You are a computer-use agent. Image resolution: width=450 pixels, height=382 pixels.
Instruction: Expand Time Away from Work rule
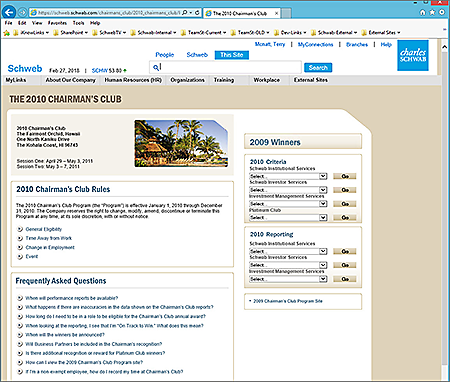pyautogui.click(x=48, y=238)
